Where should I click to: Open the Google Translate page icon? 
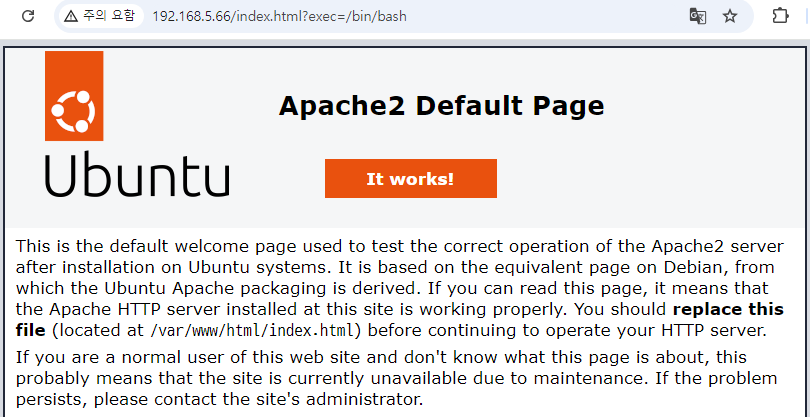pyautogui.click(x=698, y=17)
